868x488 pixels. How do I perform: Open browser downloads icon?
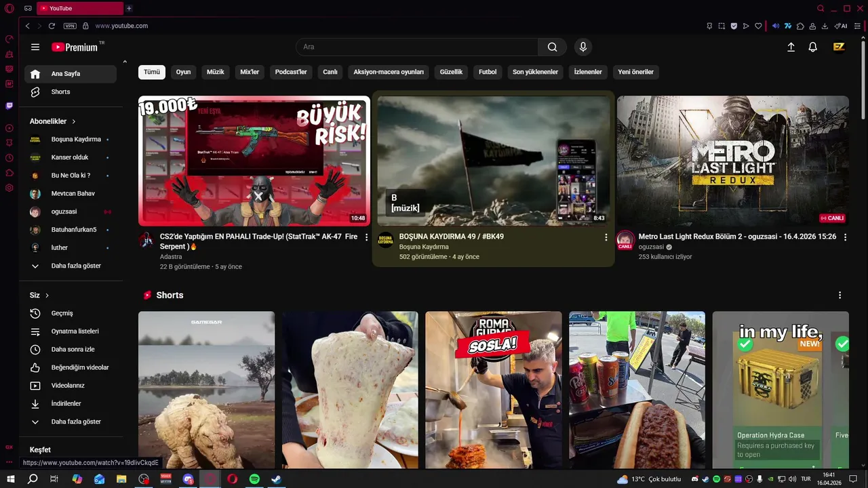click(825, 26)
